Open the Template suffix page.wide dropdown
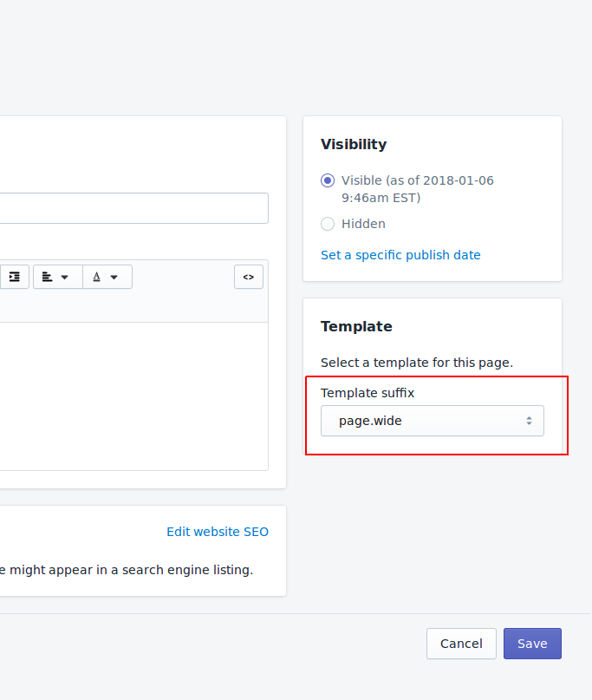This screenshot has width=592, height=700. tap(433, 421)
